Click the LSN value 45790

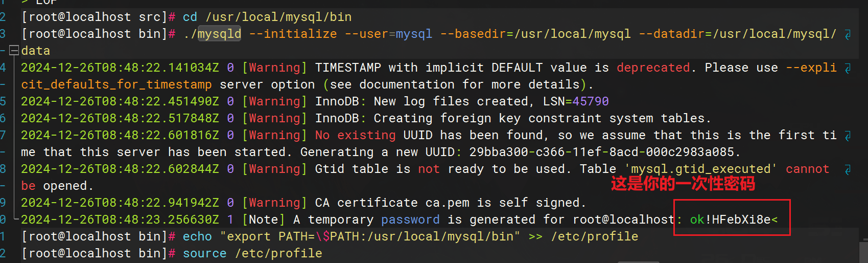click(590, 101)
